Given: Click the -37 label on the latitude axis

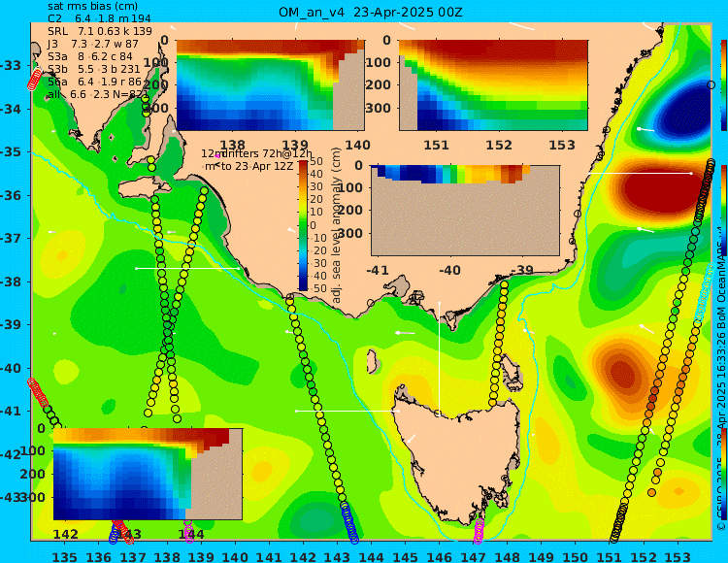Looking at the screenshot, I should 11,238.
